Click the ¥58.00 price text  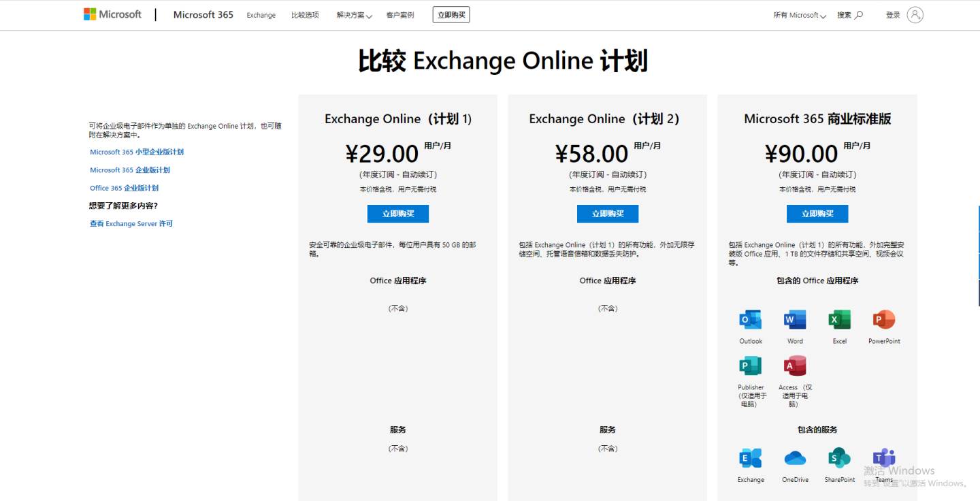591,154
